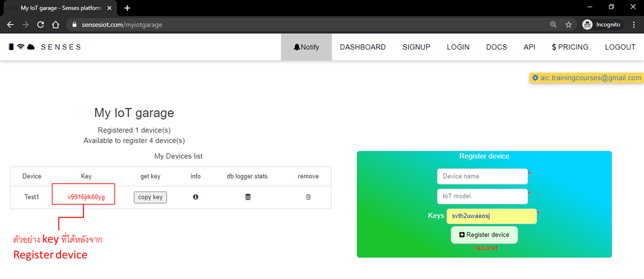Click the browser zoom magnifier icon

pyautogui.click(x=553, y=25)
